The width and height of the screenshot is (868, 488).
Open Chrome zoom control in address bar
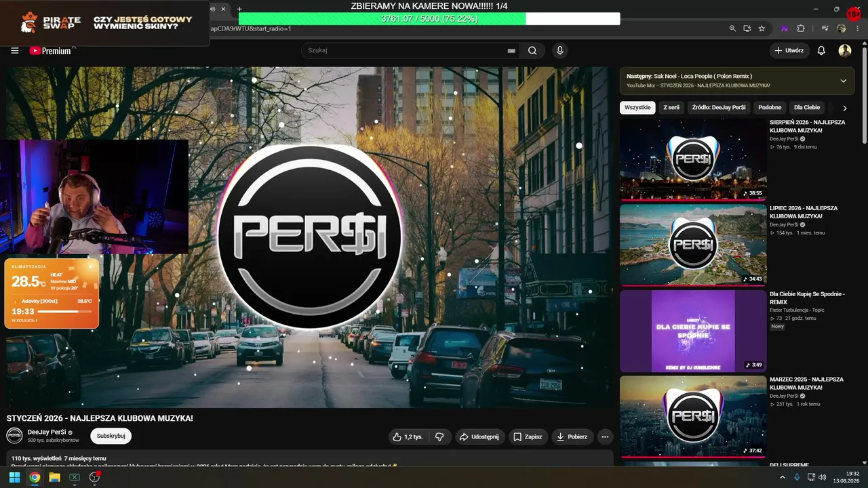click(732, 28)
